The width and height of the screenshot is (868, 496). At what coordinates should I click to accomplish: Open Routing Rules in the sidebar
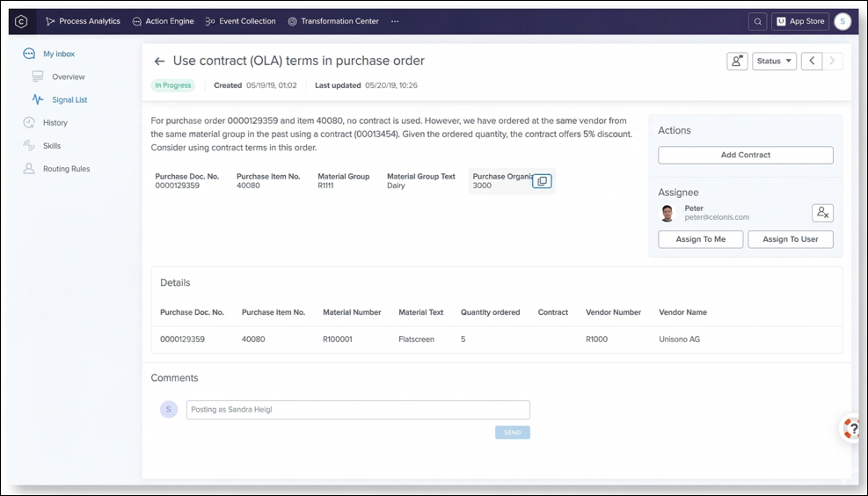66,169
